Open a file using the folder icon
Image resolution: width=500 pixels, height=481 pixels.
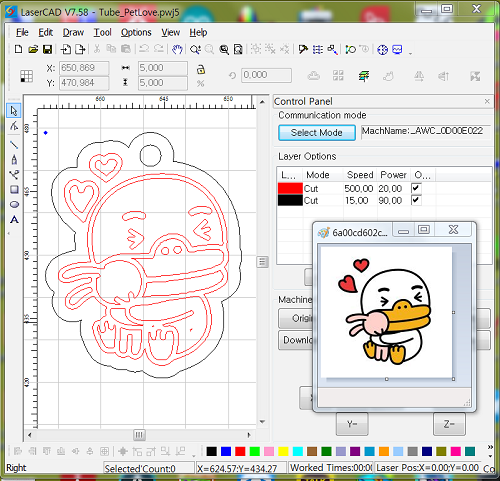33,49
